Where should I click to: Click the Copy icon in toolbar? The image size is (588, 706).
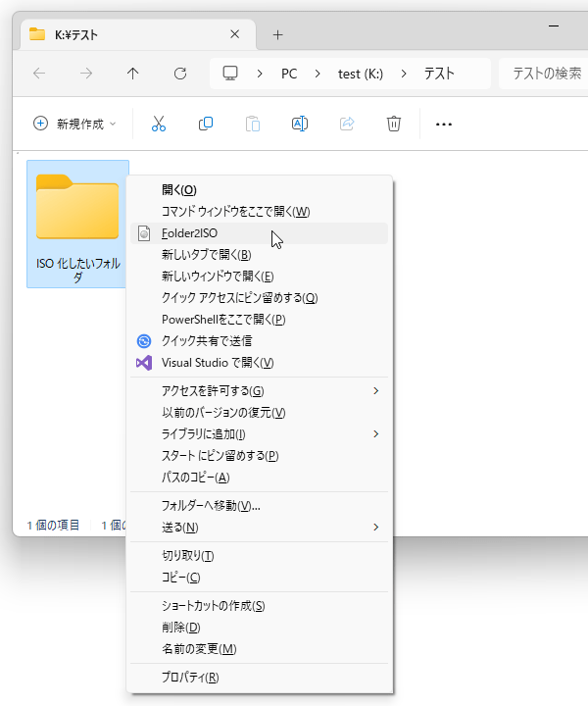click(206, 124)
